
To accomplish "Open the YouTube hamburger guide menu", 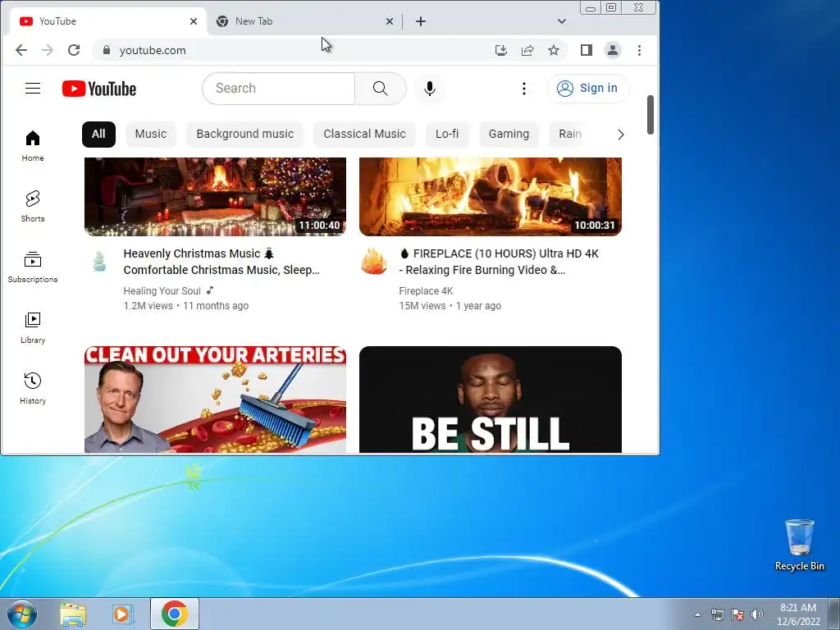I will pyautogui.click(x=33, y=89).
